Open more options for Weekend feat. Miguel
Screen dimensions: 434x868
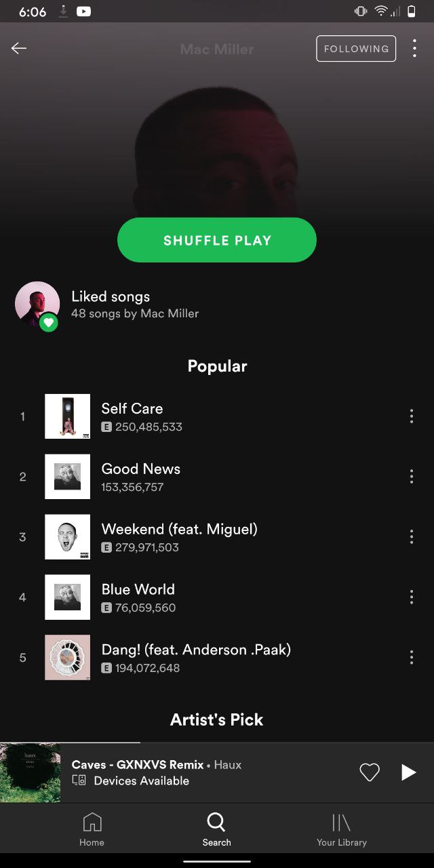[411, 537]
